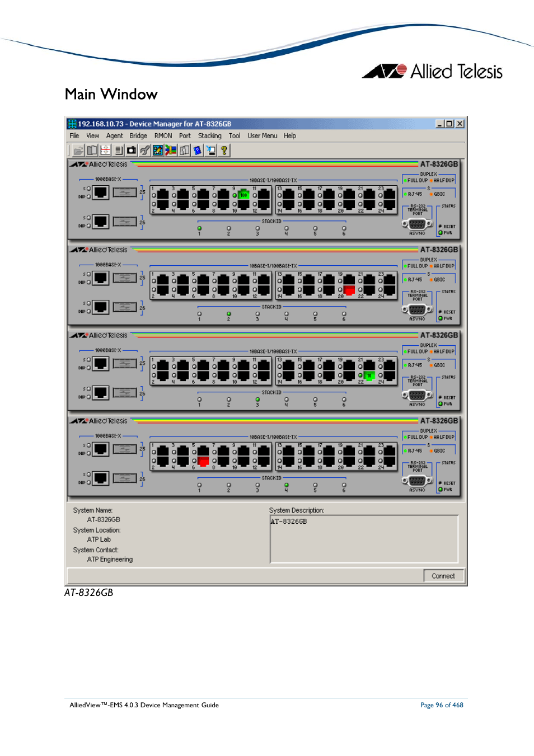The width and height of the screenshot is (534, 756).
Task: Click the stacked pages toolbar icon
Action: (x=184, y=151)
